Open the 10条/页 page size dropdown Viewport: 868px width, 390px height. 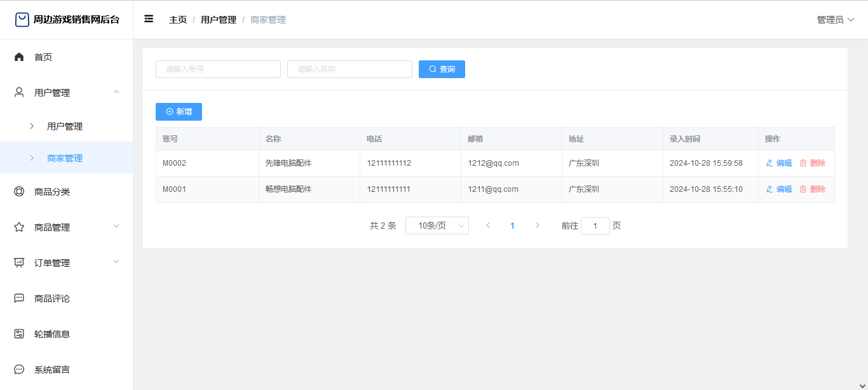coord(437,225)
